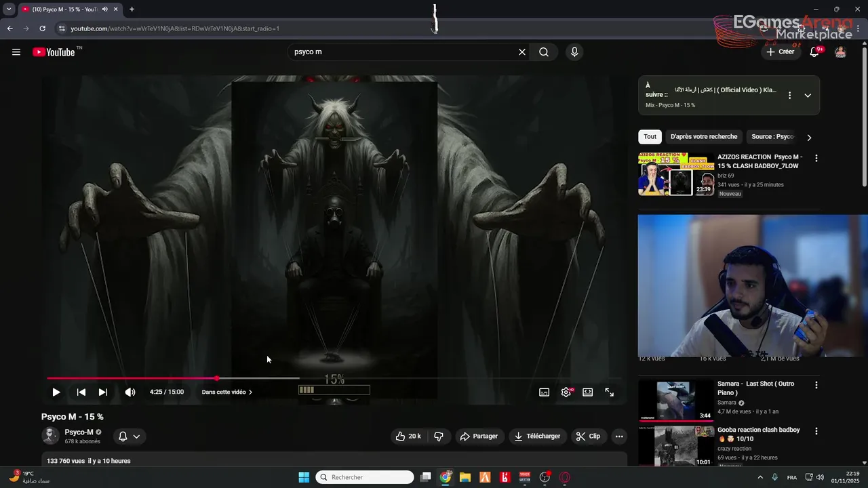Click the magnifier search button

tap(544, 52)
